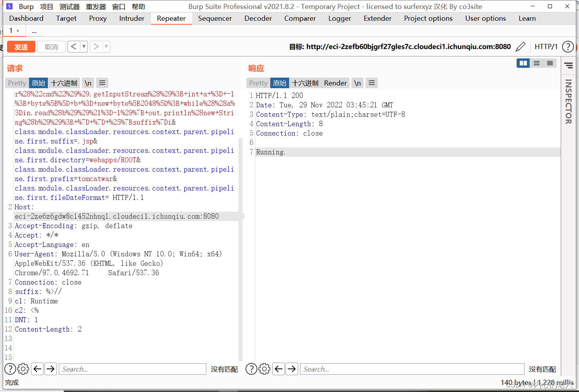This screenshot has height=392, width=579.
Task: Select 原始 raw view in request panel
Action: point(38,83)
